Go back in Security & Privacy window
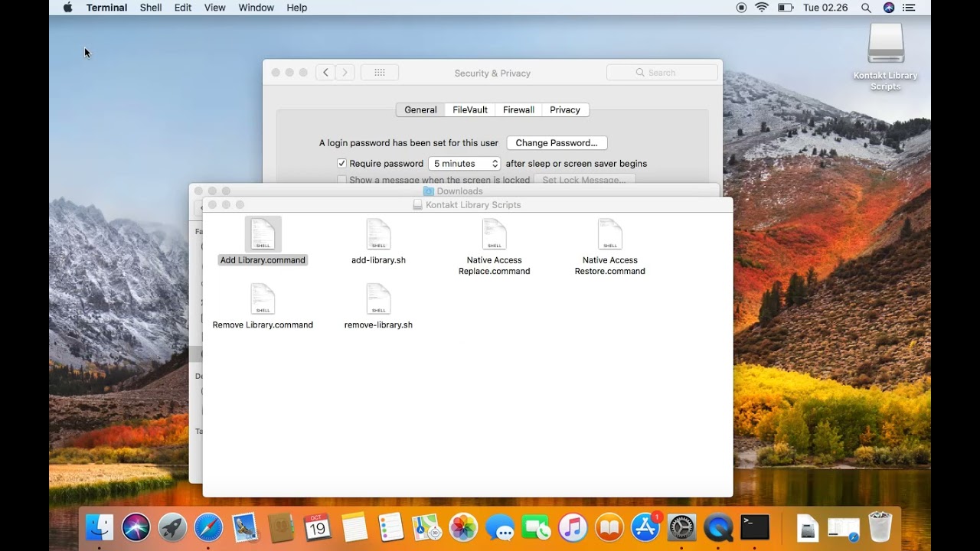 click(x=325, y=73)
